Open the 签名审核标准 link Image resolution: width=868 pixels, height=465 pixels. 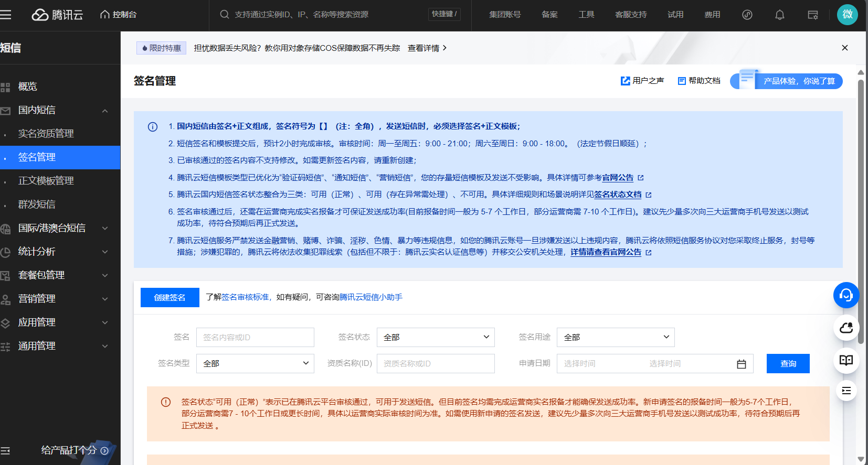click(x=245, y=297)
